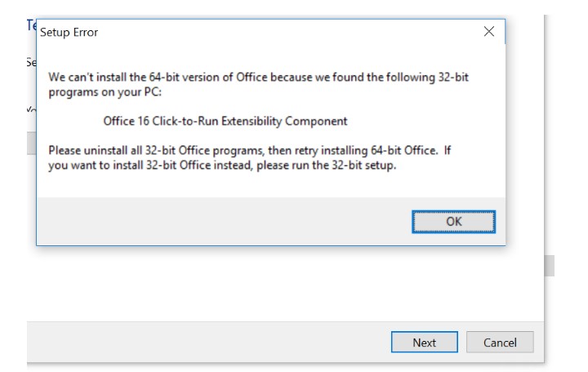Click blank space below the message text

pos(269,185)
